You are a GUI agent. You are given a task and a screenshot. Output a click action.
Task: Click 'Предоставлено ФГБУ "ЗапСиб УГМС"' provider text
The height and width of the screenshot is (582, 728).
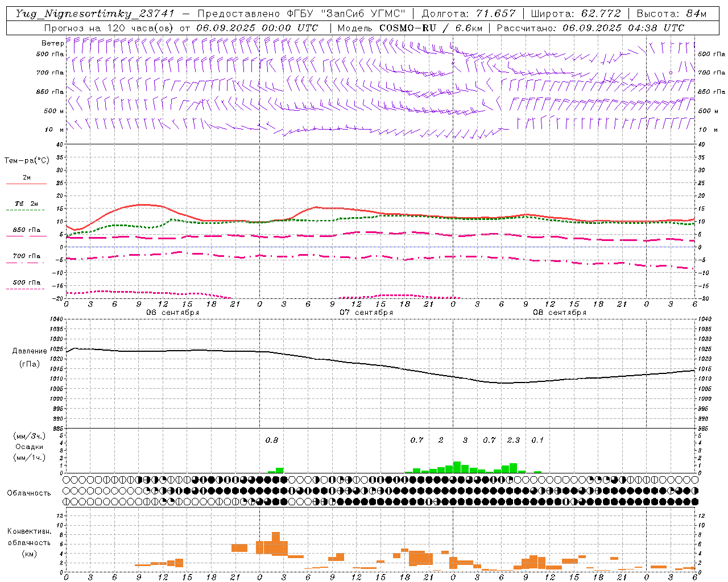click(301, 14)
